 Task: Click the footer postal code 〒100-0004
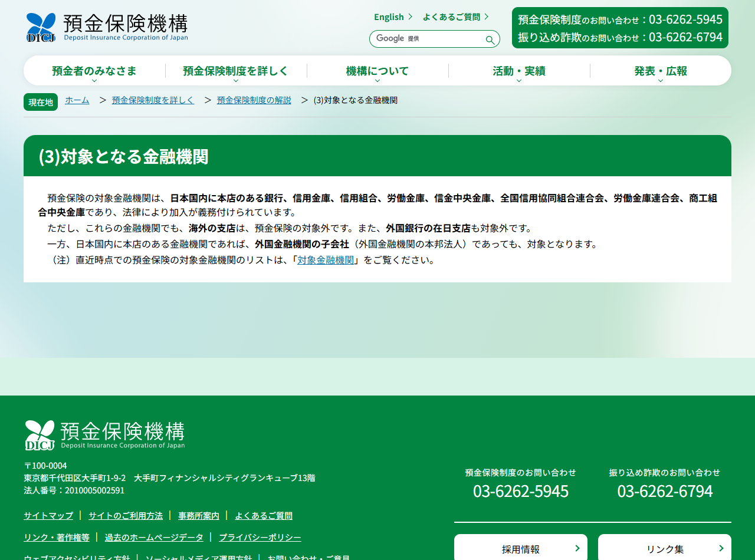[x=45, y=466]
